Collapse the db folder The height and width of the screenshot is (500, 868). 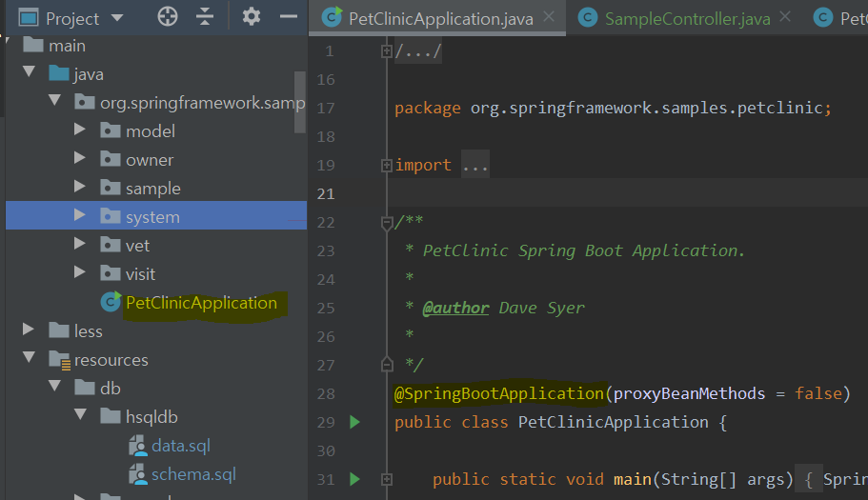[55, 386]
